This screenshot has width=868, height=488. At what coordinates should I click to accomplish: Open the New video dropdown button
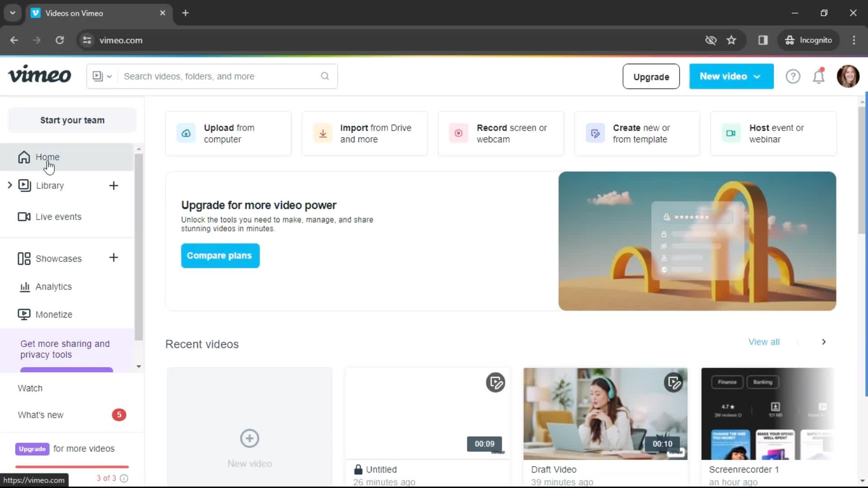click(731, 76)
